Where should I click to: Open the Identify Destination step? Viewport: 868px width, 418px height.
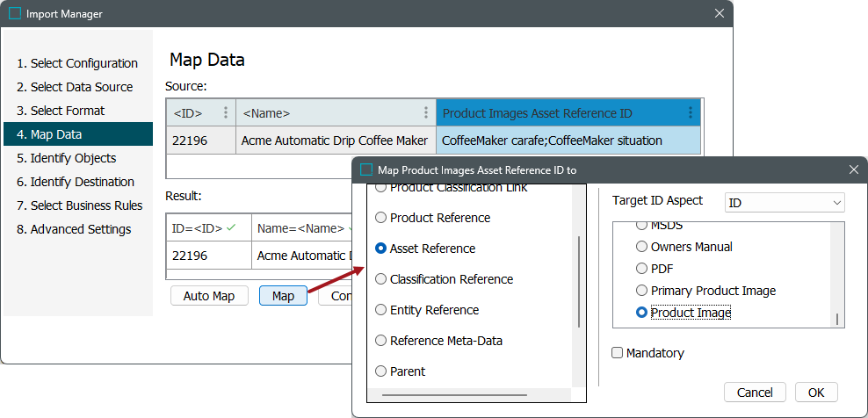[x=83, y=182]
